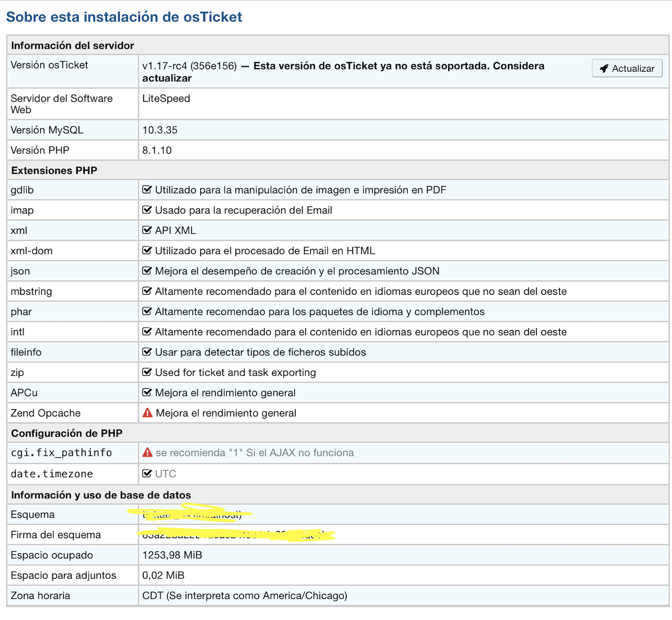Image resolution: width=672 pixels, height=620 pixels.
Task: Click the Zend Opcache warning triangle
Action: point(148,413)
